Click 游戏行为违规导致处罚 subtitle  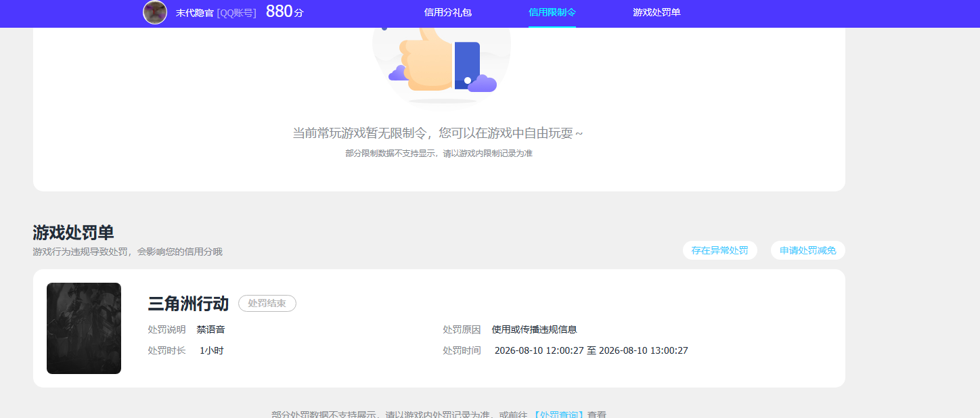tap(127, 252)
